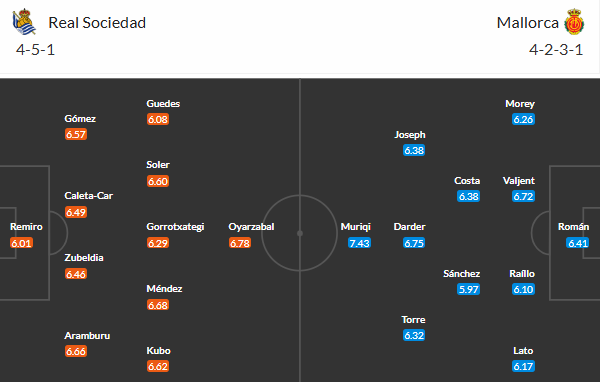
Task: Click the Mallorca club crest icon
Action: click(574, 22)
